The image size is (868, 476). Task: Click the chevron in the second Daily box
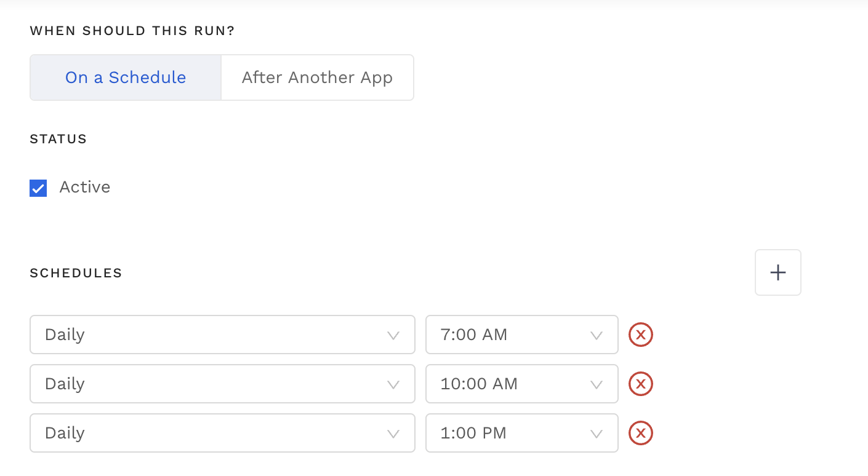(x=393, y=384)
